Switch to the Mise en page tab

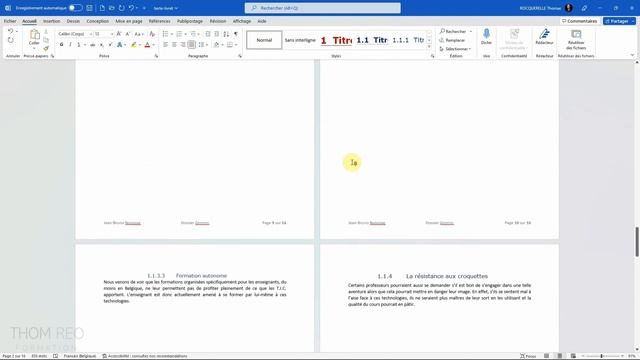[x=129, y=21]
